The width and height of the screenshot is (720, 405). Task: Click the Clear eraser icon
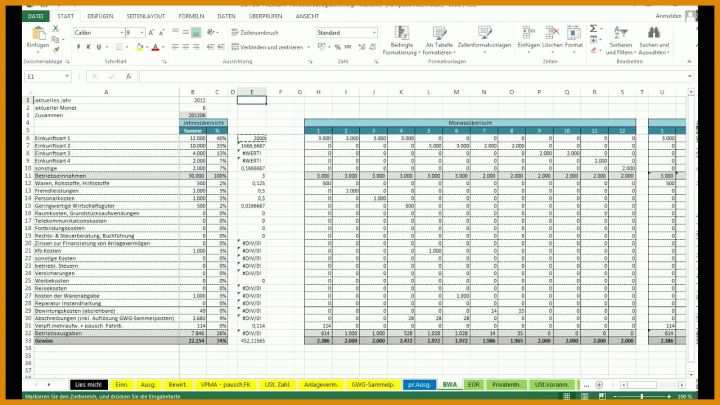(x=594, y=50)
